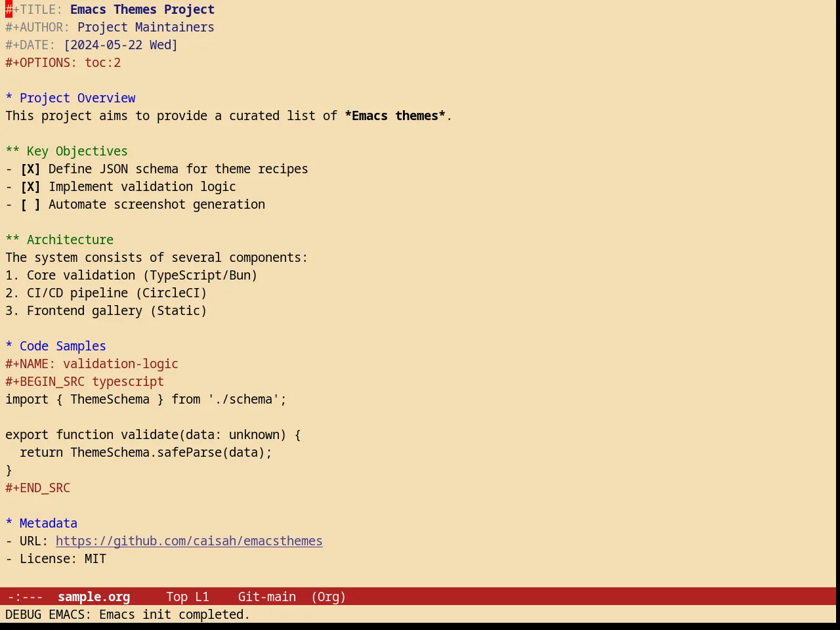840x630 pixels.
Task: Click the echo area message 'Emacs init completed'
Action: pyautogui.click(x=175, y=615)
